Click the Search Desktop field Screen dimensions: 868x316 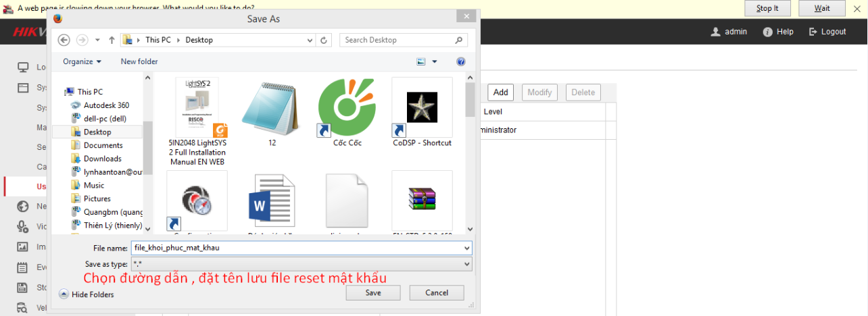399,40
